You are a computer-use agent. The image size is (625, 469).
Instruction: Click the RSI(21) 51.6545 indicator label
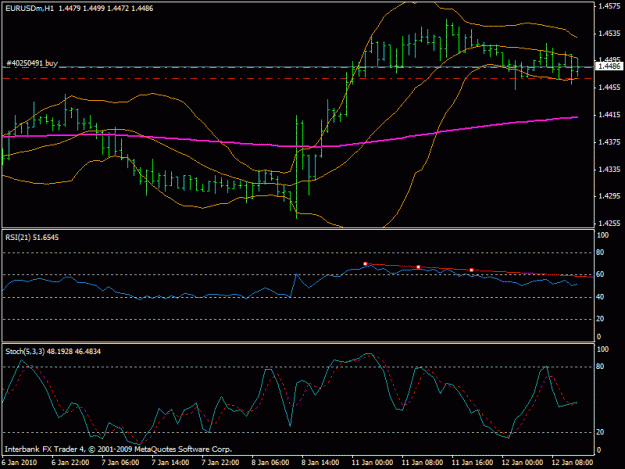[x=32, y=237]
